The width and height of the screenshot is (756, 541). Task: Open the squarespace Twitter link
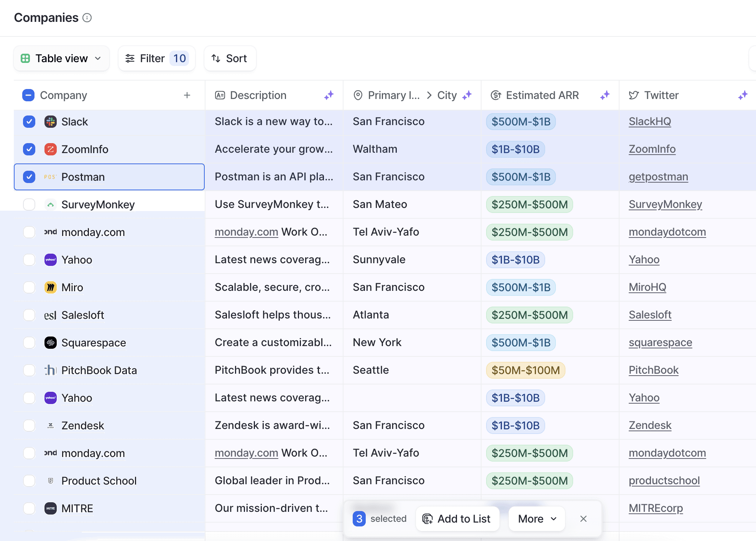(661, 343)
